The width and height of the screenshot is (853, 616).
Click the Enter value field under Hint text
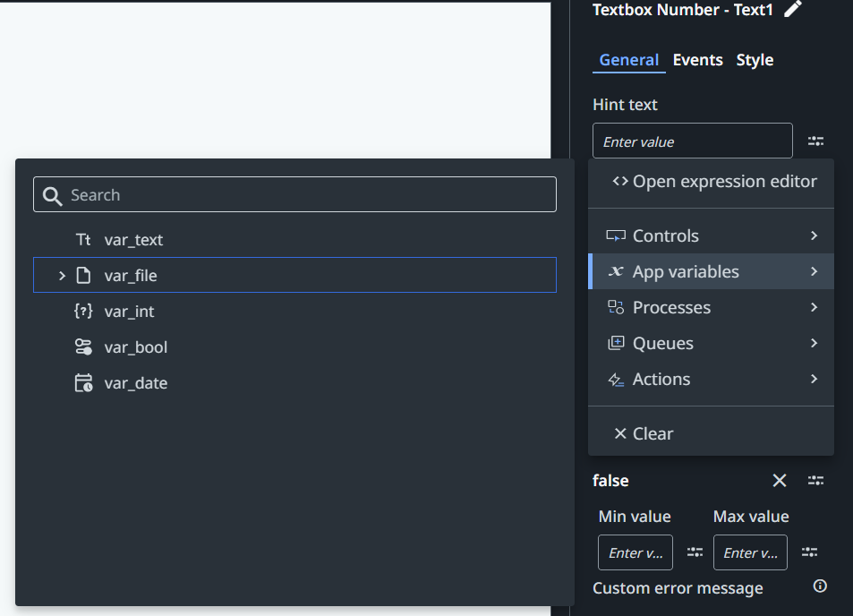point(692,141)
